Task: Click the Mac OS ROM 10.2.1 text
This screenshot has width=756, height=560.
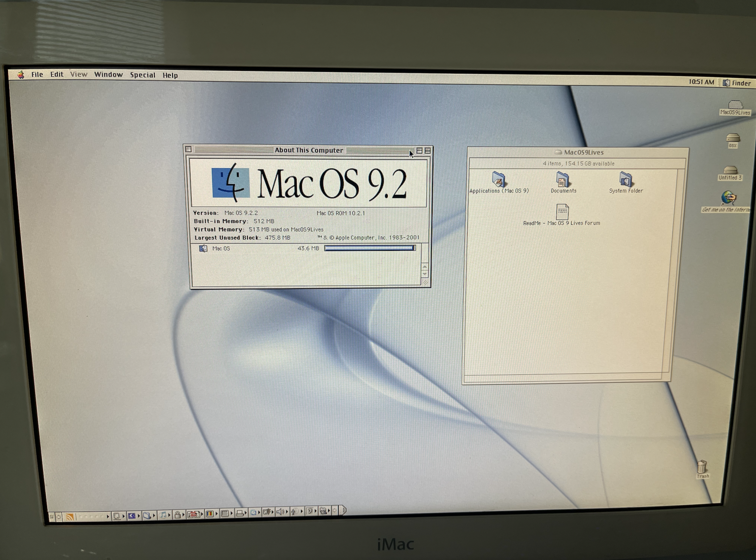Action: (x=341, y=213)
